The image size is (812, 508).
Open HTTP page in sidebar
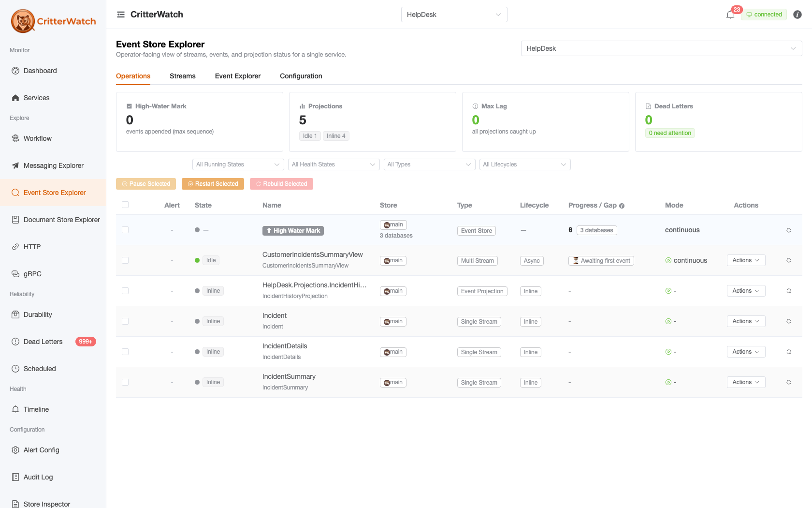53,247
